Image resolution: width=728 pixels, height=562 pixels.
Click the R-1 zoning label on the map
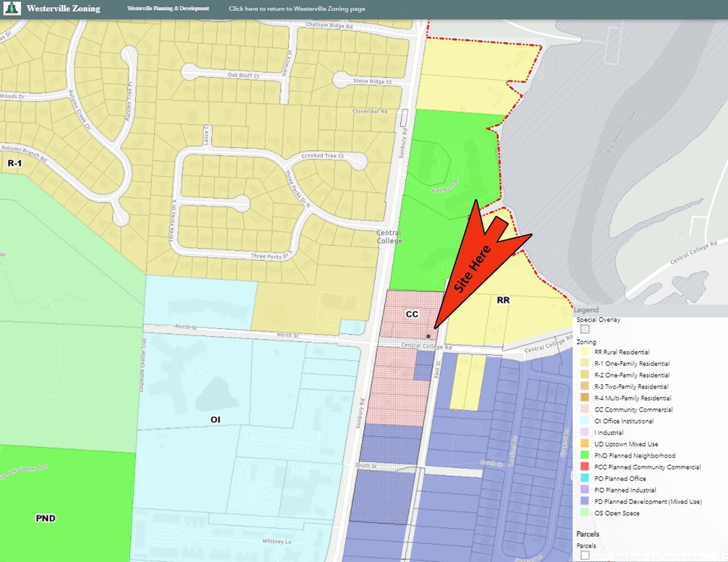[x=14, y=162]
